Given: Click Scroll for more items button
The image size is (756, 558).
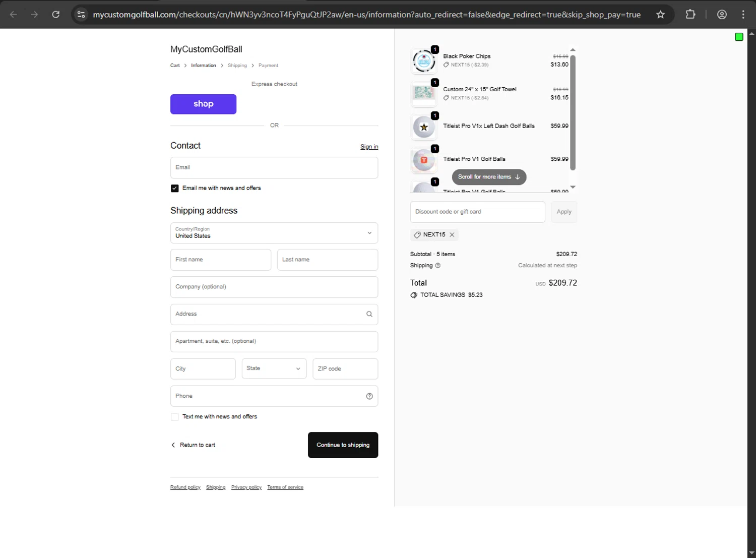Looking at the screenshot, I should (x=489, y=177).
